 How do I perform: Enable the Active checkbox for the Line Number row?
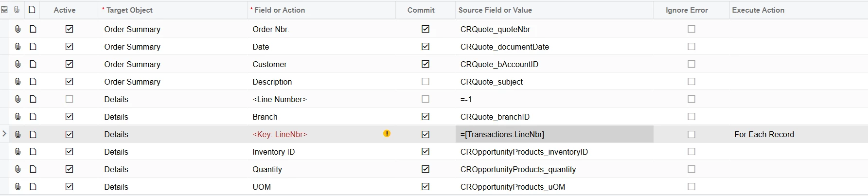pos(70,99)
